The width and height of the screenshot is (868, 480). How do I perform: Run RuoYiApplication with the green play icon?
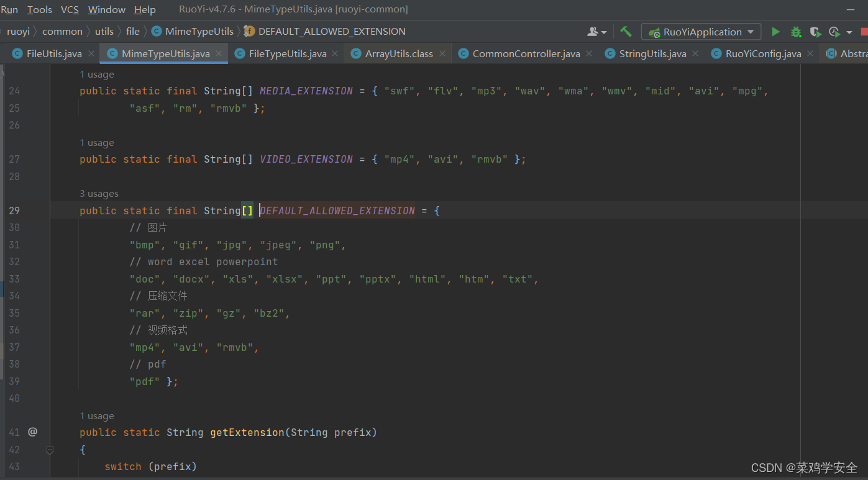[775, 32]
